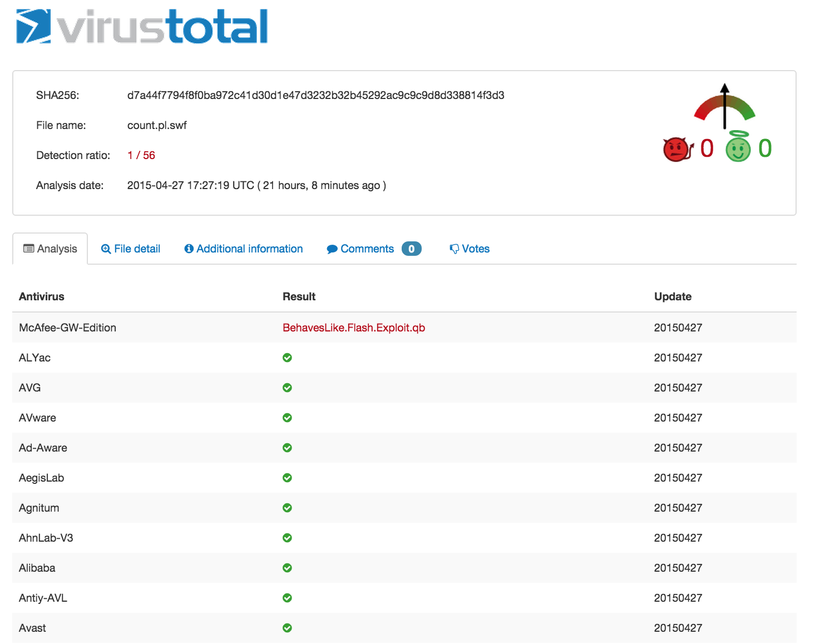Click the green checkmark in AVware row
This screenshot has height=644, width=820.
pyautogui.click(x=287, y=418)
